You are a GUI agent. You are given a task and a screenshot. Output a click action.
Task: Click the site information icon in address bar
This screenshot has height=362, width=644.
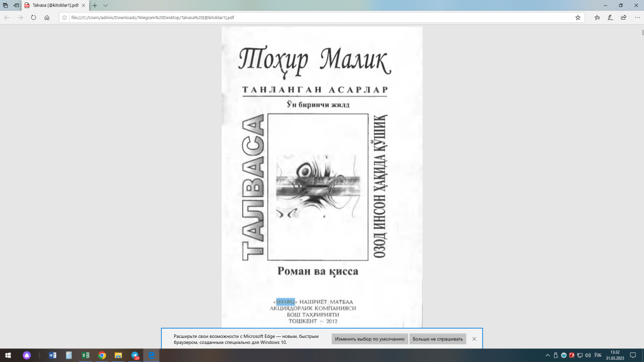coord(64,17)
